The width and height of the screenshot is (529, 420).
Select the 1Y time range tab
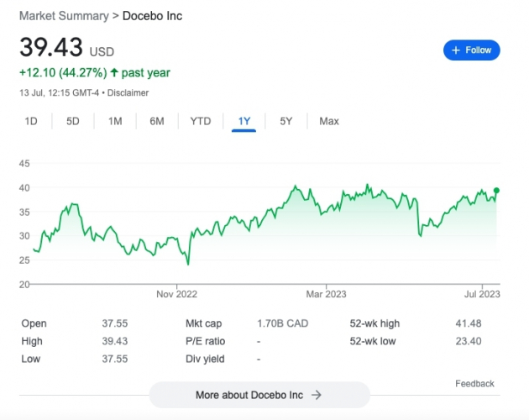click(x=244, y=121)
